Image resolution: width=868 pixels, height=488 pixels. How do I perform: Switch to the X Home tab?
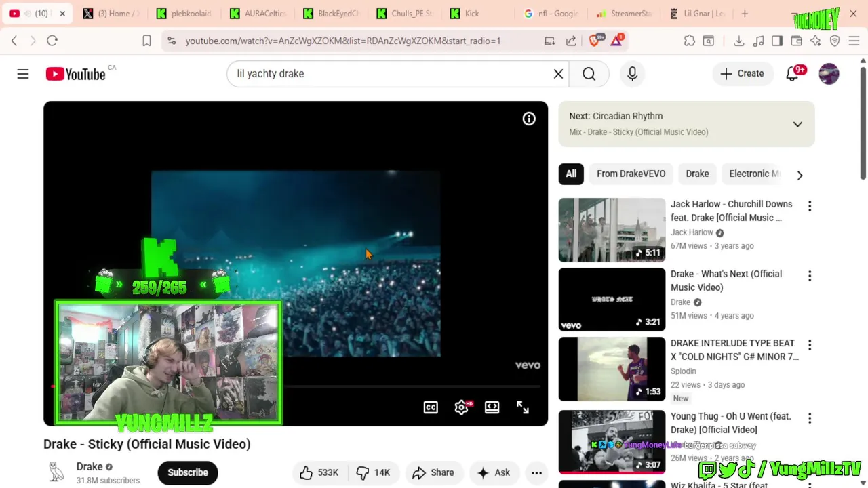click(111, 14)
